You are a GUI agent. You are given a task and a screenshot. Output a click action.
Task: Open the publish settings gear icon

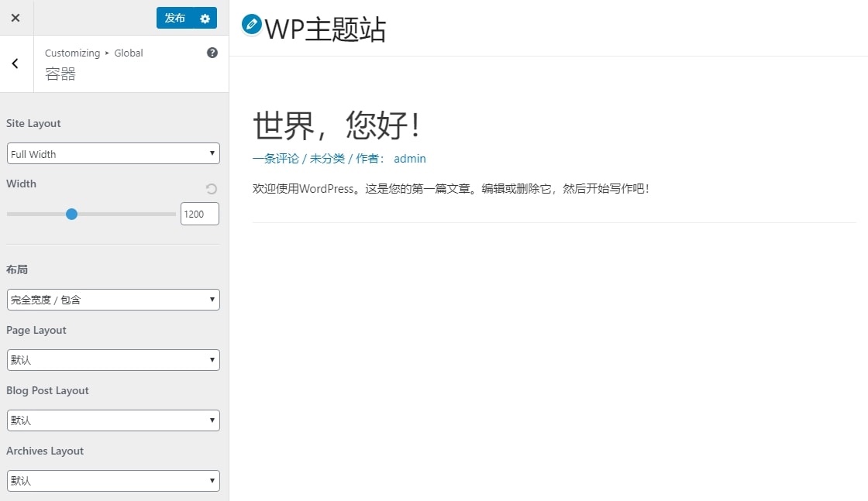click(203, 18)
